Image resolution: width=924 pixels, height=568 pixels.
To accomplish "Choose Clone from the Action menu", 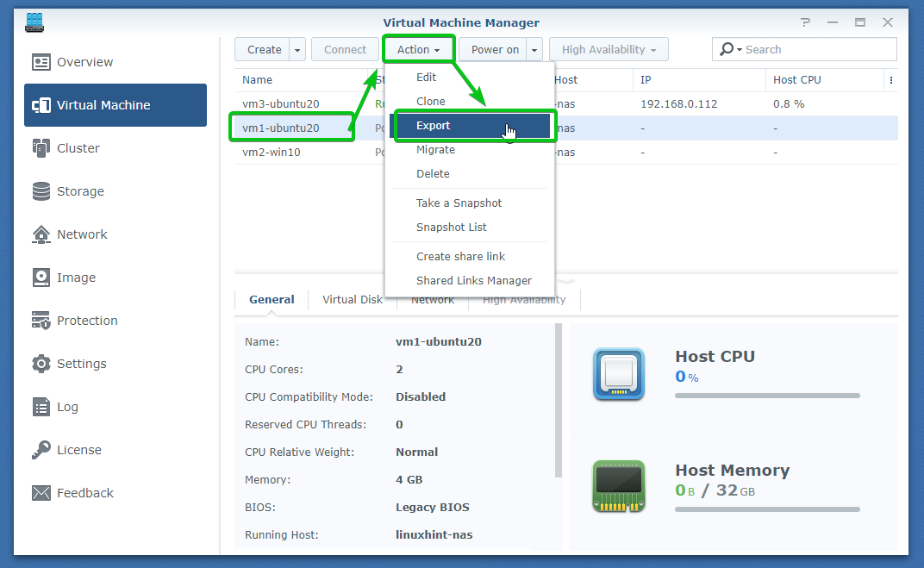I will point(431,102).
